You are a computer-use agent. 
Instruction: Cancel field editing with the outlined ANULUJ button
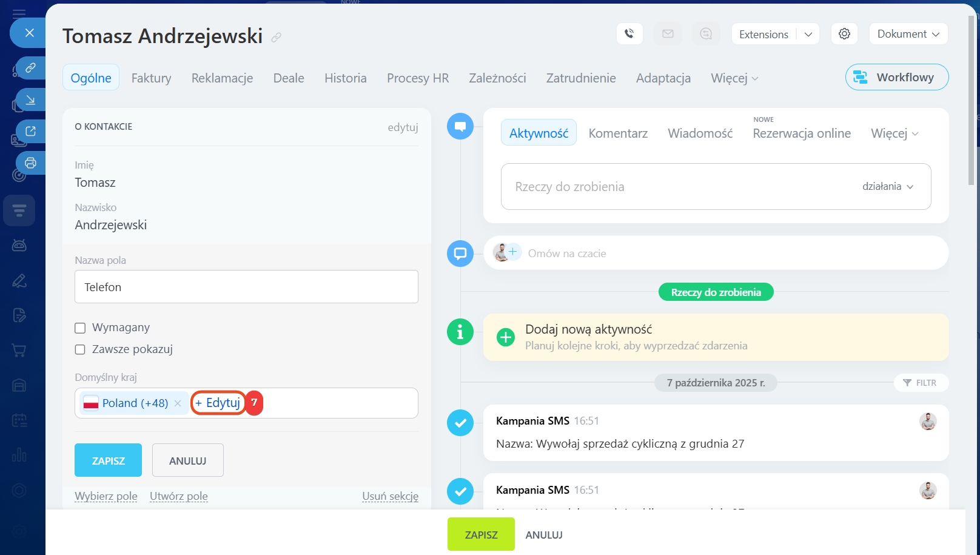click(188, 460)
